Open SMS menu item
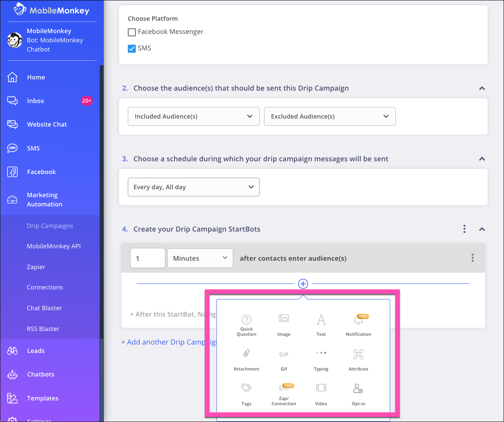 click(x=34, y=148)
